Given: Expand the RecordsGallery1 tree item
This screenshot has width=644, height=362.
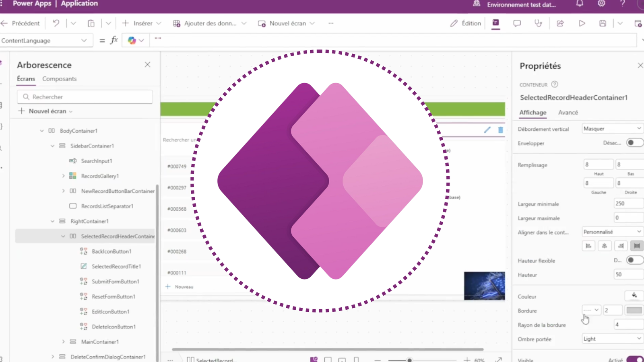Looking at the screenshot, I should pyautogui.click(x=63, y=176).
